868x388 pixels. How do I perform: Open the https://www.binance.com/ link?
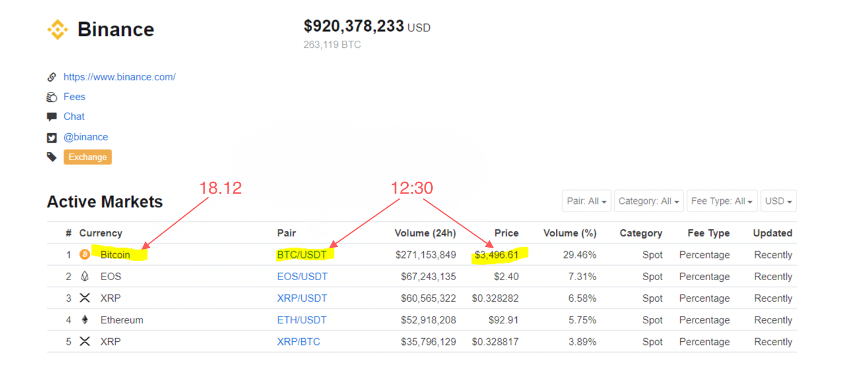[x=119, y=77]
